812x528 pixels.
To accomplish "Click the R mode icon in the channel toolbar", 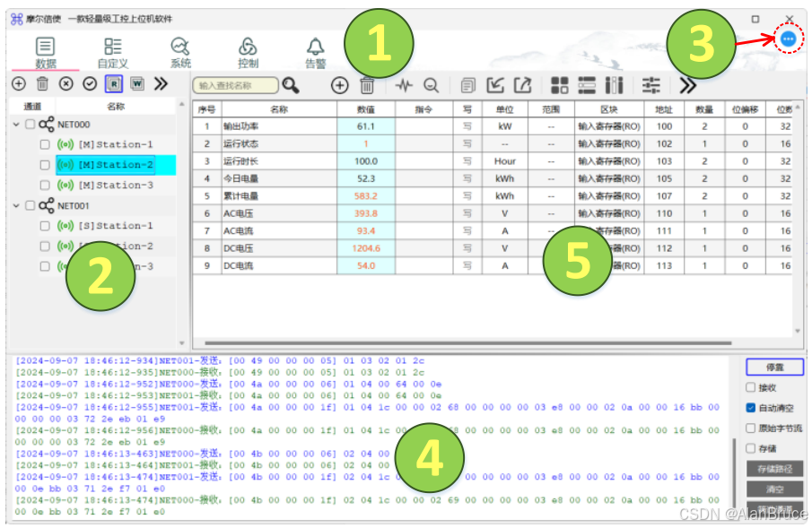I will pos(114,83).
